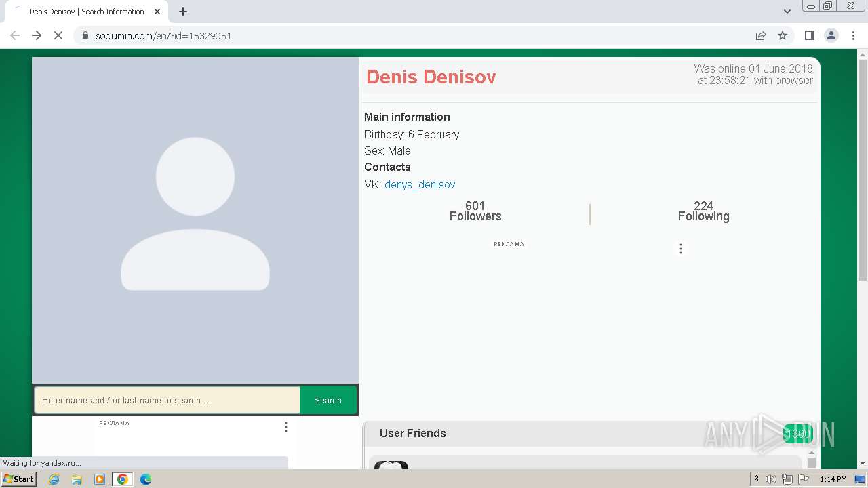The width and height of the screenshot is (868, 488).
Task: Click the 224 Following counter
Action: (x=703, y=211)
